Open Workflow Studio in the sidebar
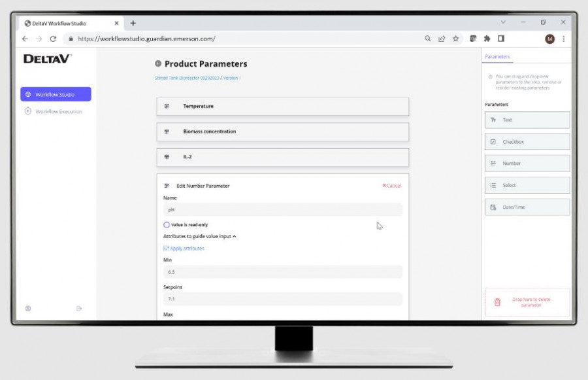The image size is (588, 380). [x=56, y=94]
